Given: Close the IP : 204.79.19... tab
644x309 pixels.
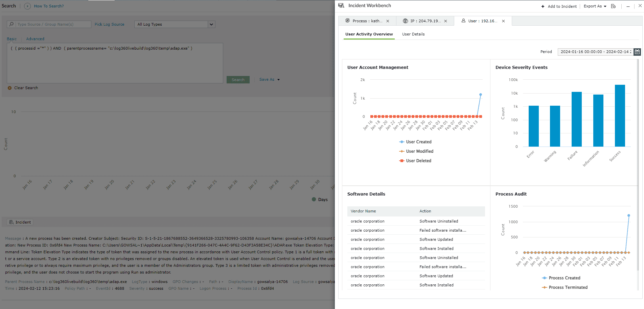Looking at the screenshot, I should 445,21.
